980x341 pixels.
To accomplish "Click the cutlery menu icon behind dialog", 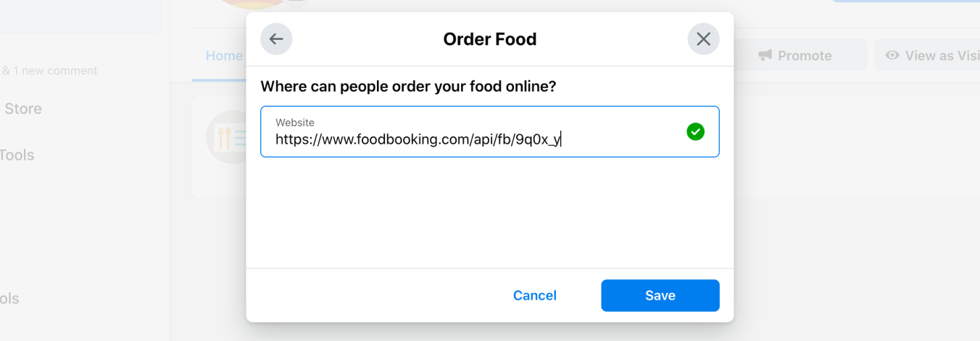I will pyautogui.click(x=225, y=136).
